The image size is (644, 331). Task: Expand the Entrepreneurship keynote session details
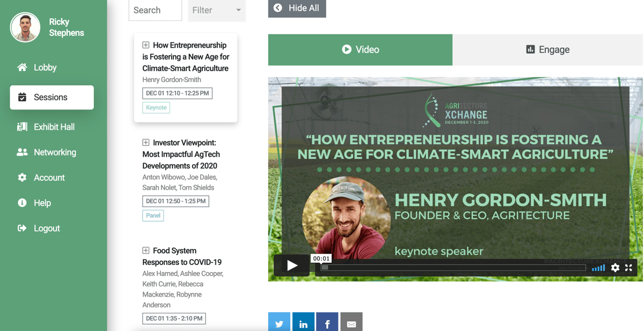click(145, 45)
